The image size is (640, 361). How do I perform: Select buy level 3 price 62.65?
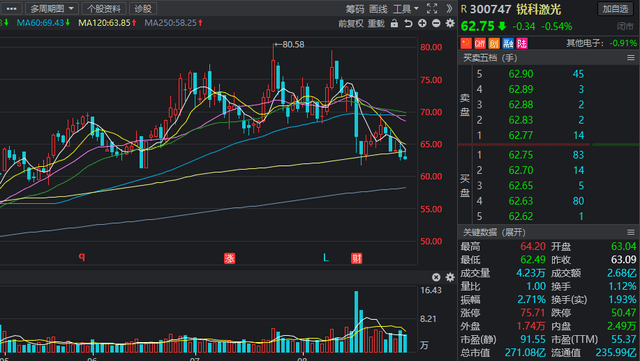521,186
